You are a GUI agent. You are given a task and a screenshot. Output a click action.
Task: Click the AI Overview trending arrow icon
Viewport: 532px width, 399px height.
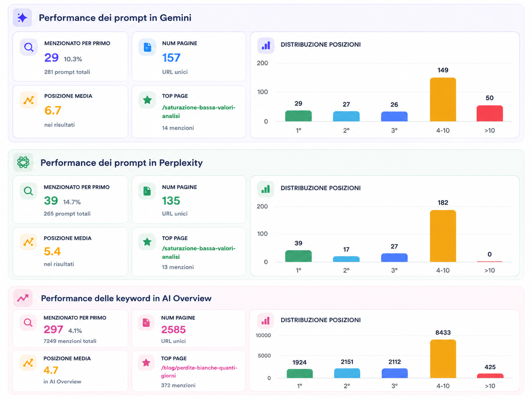click(x=23, y=298)
